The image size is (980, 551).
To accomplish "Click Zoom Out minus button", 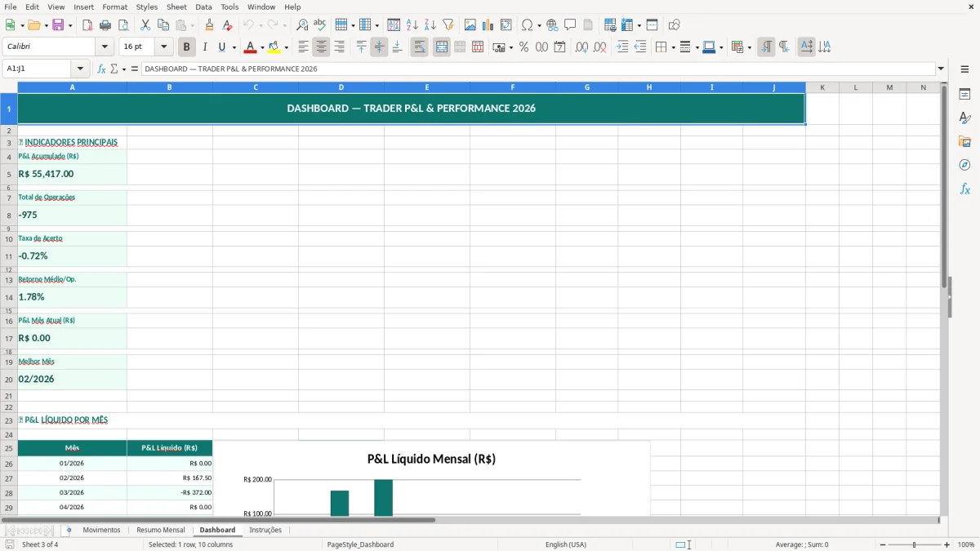I will pyautogui.click(x=883, y=544).
